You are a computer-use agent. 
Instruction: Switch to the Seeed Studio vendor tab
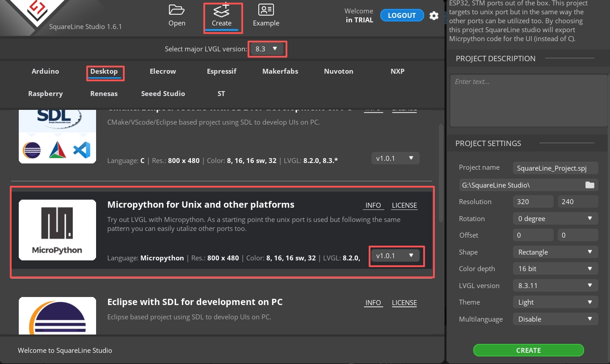coord(163,94)
